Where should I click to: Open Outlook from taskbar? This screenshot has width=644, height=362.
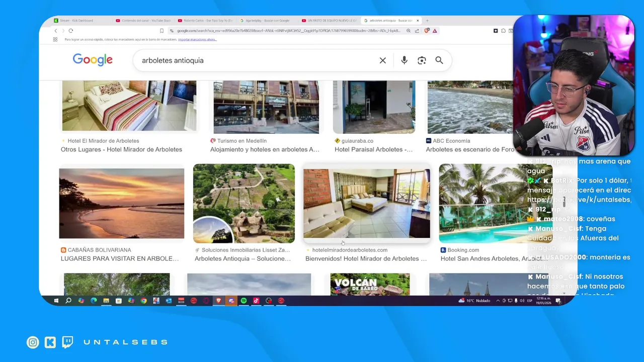click(169, 301)
